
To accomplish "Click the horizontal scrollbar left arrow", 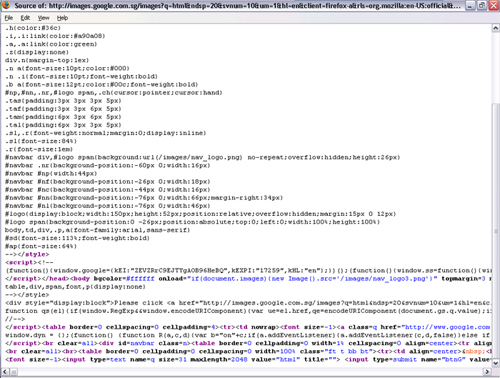I will click(x=5, y=371).
